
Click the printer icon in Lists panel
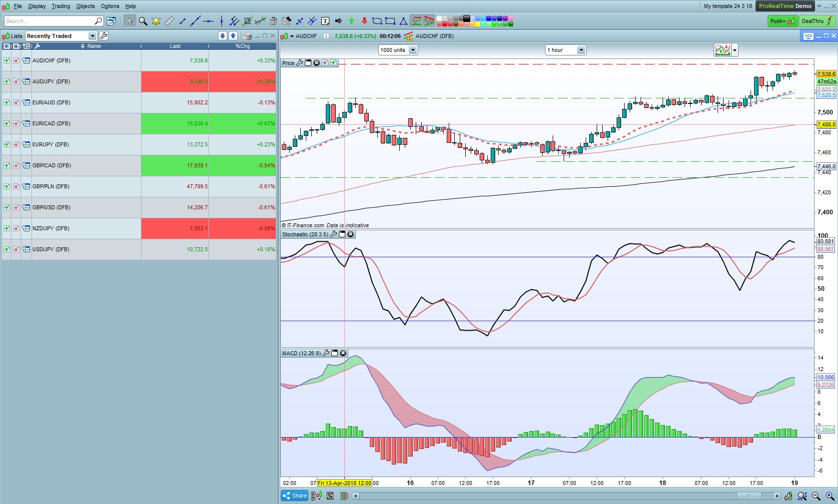(x=247, y=36)
